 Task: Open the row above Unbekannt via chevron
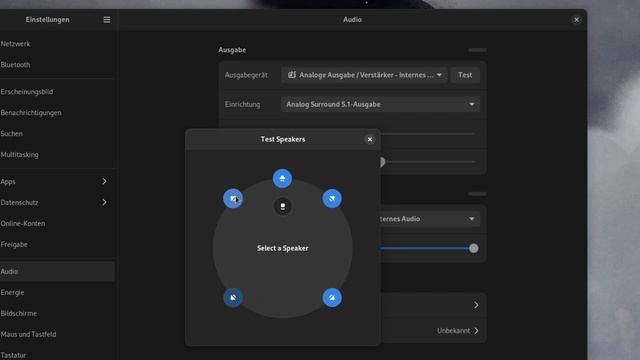click(x=476, y=305)
